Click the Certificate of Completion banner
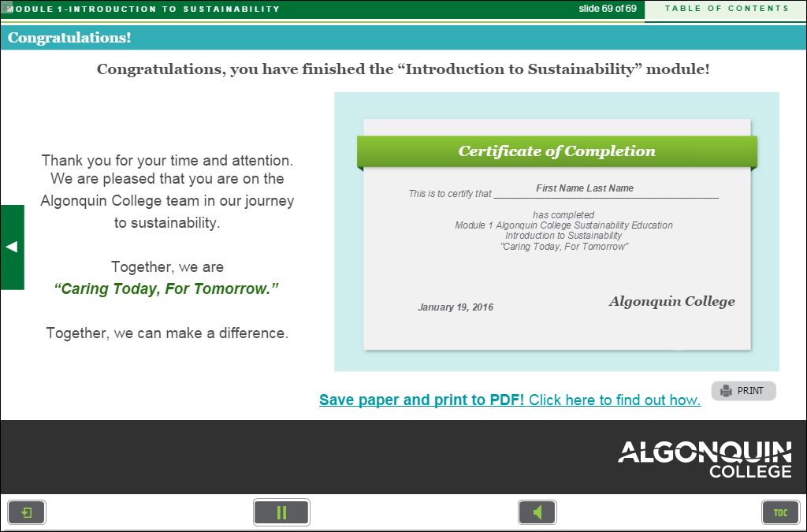This screenshot has width=807, height=532. pos(557,151)
